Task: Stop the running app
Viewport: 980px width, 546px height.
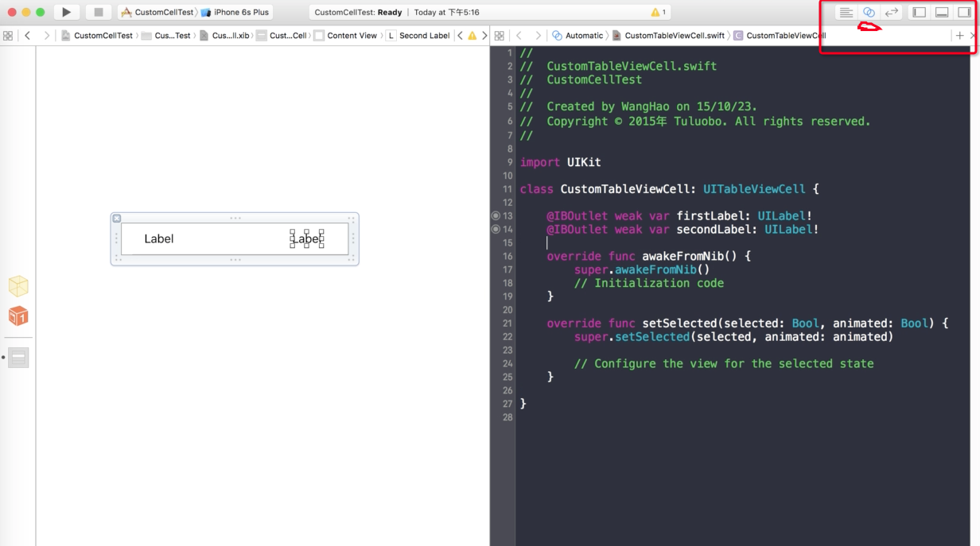Action: (x=99, y=12)
